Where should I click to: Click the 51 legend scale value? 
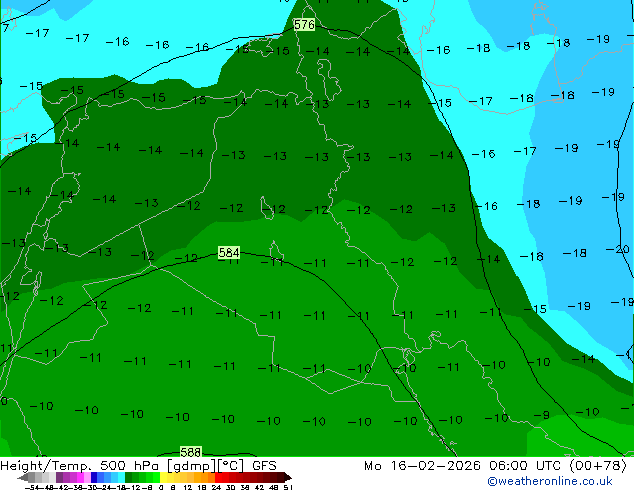point(288,487)
